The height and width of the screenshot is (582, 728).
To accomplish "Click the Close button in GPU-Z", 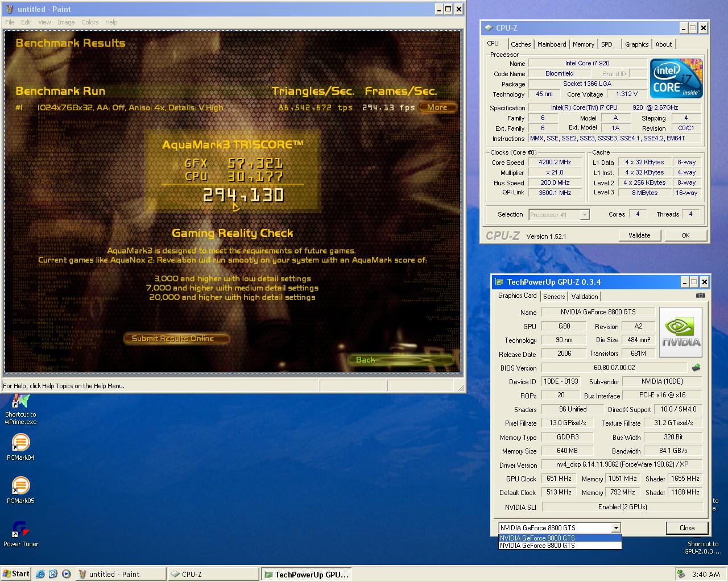I will pyautogui.click(x=687, y=528).
